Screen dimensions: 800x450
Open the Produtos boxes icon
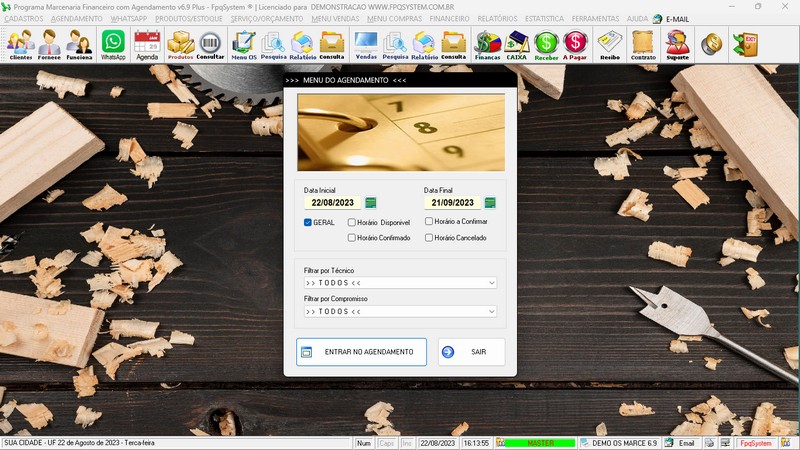click(x=181, y=45)
